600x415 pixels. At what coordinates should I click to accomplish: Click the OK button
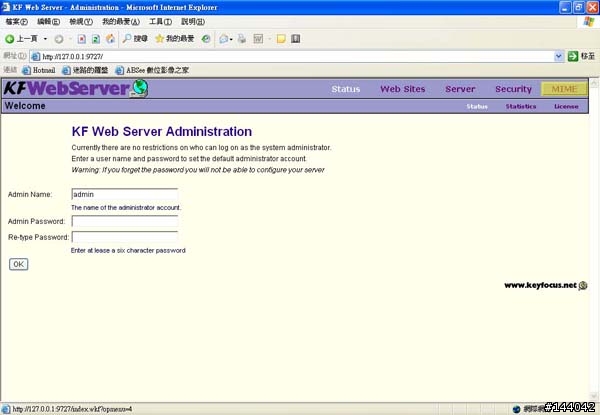coord(18,264)
